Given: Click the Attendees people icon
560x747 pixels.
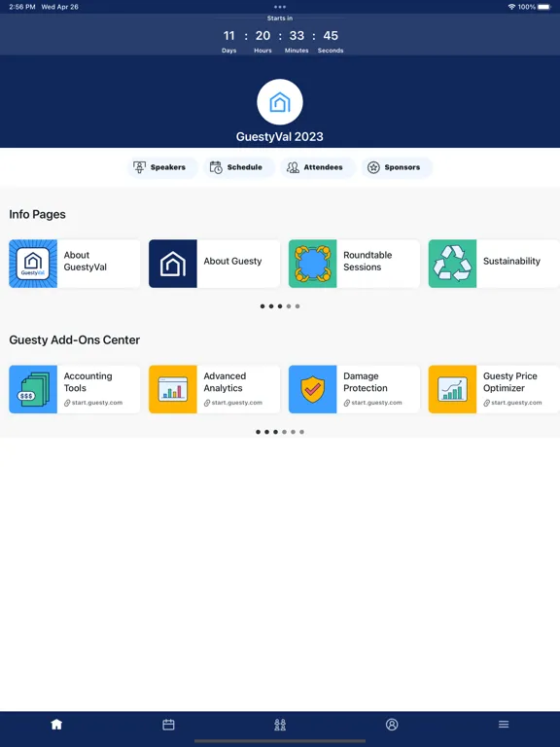Looking at the screenshot, I should pyautogui.click(x=293, y=167).
